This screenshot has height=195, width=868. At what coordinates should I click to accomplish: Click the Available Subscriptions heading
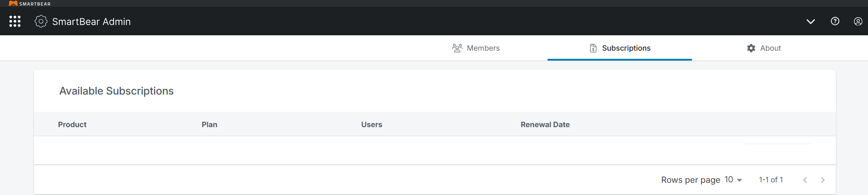[116, 91]
